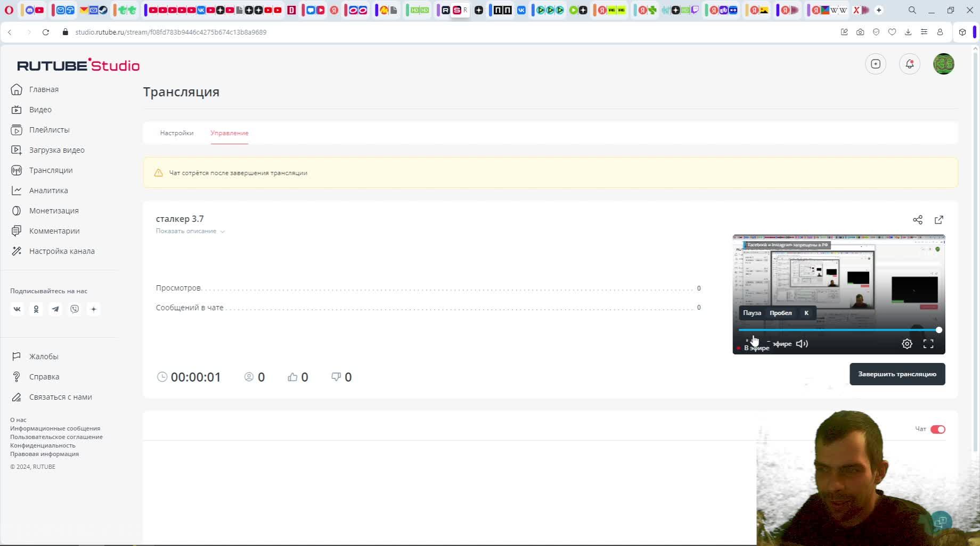Click the Сообщений в чате statistics row
The height and width of the screenshot is (546, 980).
coord(428,308)
